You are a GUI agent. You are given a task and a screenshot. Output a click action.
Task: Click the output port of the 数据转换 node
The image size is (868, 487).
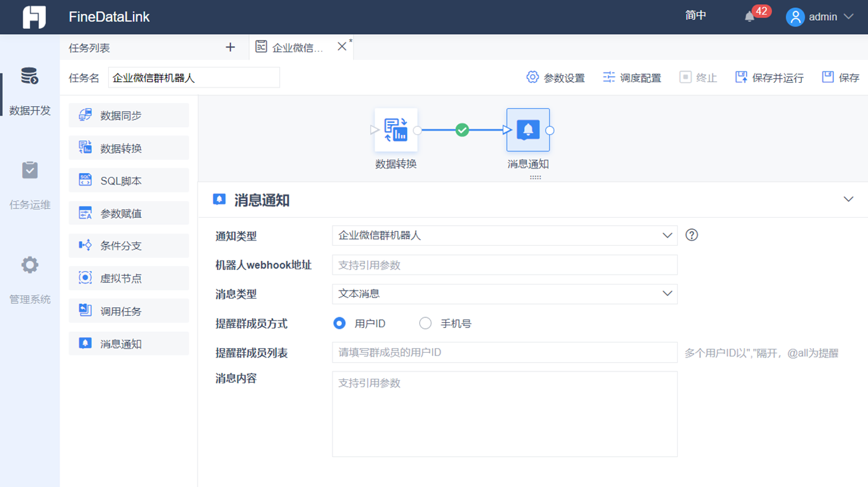coord(417,130)
